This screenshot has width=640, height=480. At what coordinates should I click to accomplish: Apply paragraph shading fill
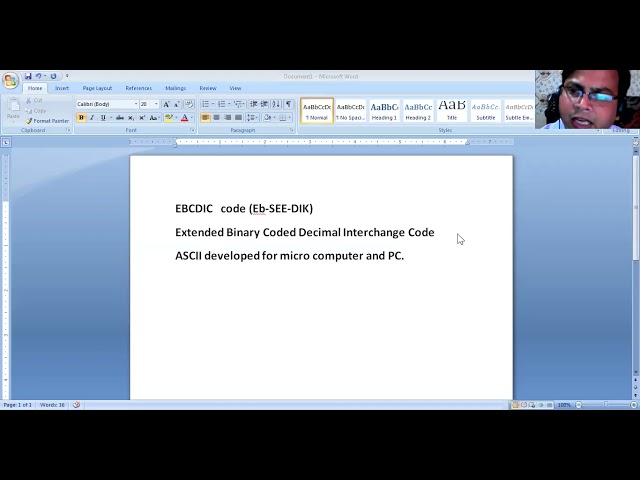pyautogui.click(x=267, y=118)
